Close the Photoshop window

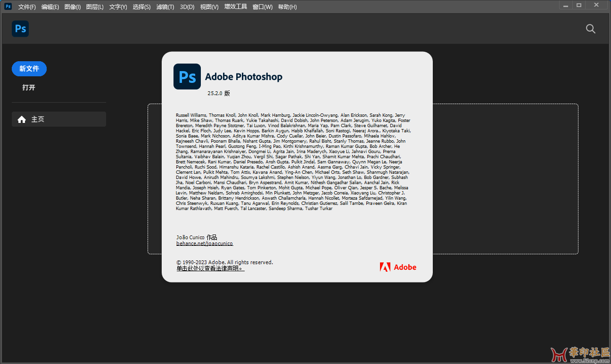point(596,5)
